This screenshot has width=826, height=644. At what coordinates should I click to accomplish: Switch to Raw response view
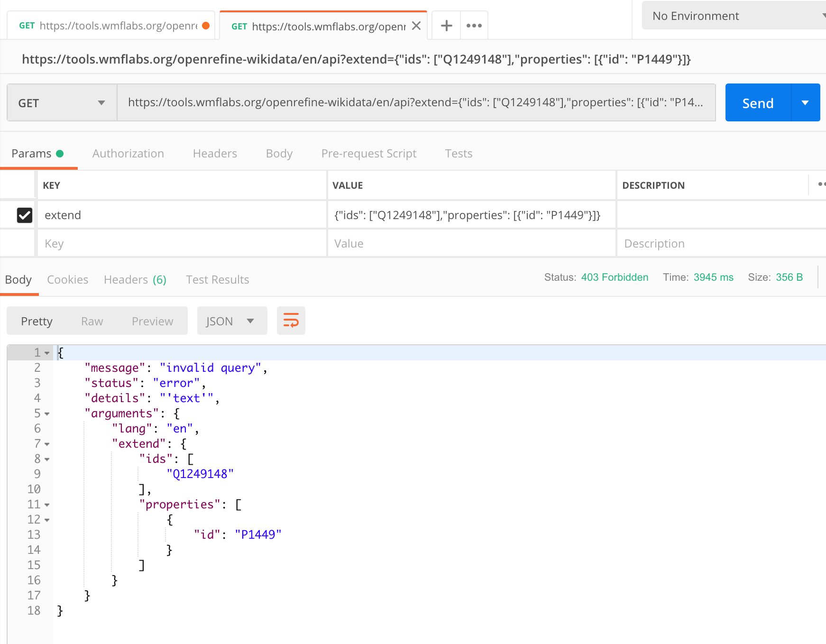click(x=92, y=321)
